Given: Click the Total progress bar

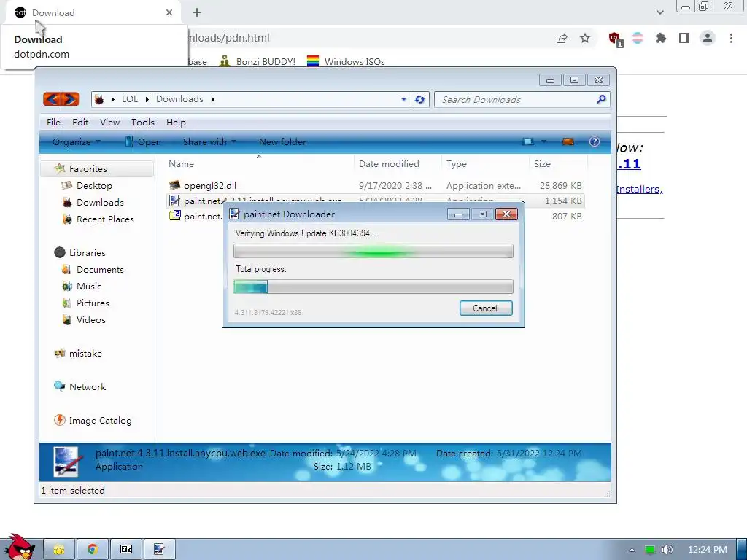Looking at the screenshot, I should point(373,287).
